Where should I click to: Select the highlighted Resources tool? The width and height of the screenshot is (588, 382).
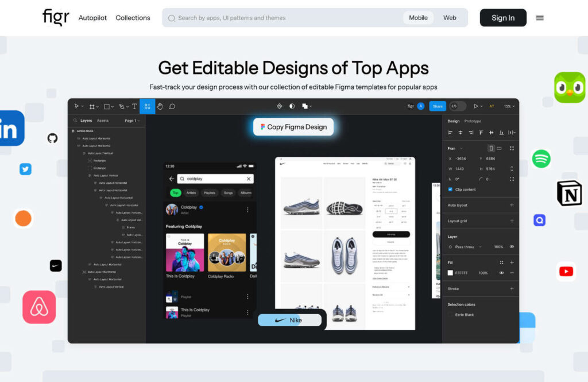[x=148, y=106]
